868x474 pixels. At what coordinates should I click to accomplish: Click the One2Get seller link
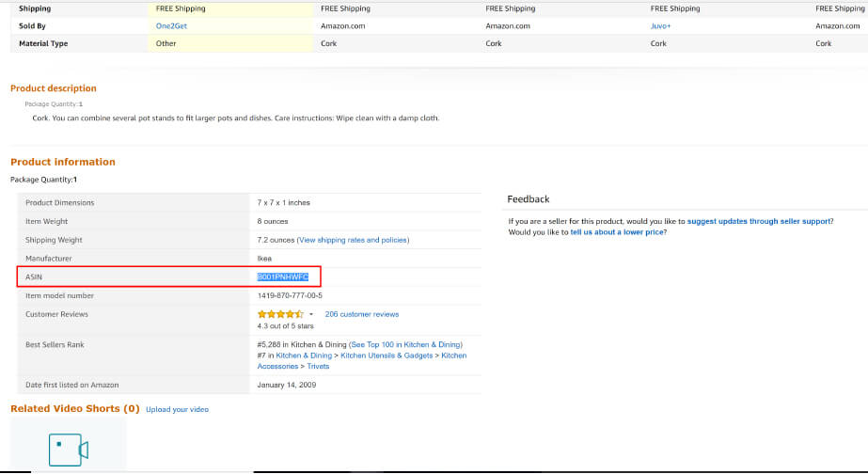[171, 26]
